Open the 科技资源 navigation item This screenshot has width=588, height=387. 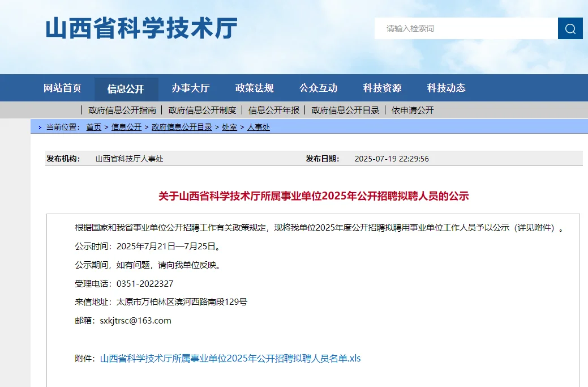point(382,88)
